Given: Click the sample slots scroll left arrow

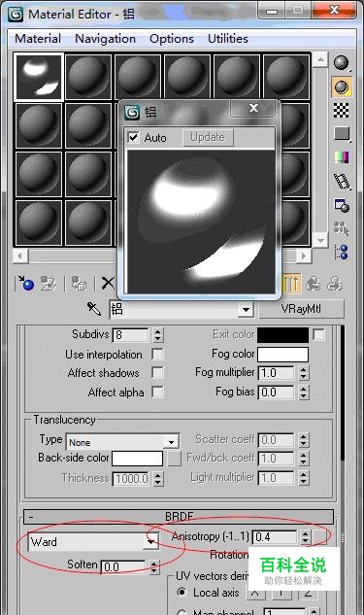Looking at the screenshot, I should click(x=20, y=256).
